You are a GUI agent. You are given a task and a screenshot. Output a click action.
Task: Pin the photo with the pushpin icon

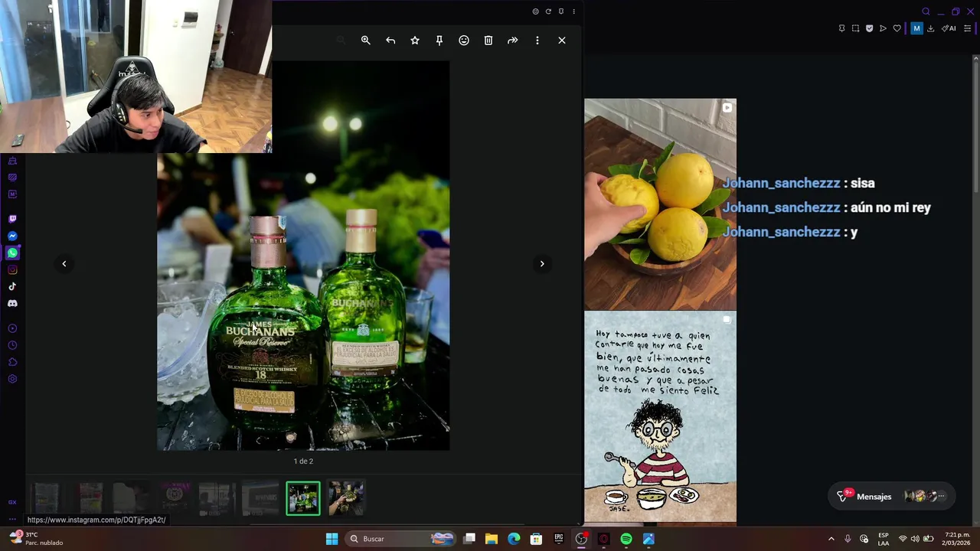[x=439, y=41]
